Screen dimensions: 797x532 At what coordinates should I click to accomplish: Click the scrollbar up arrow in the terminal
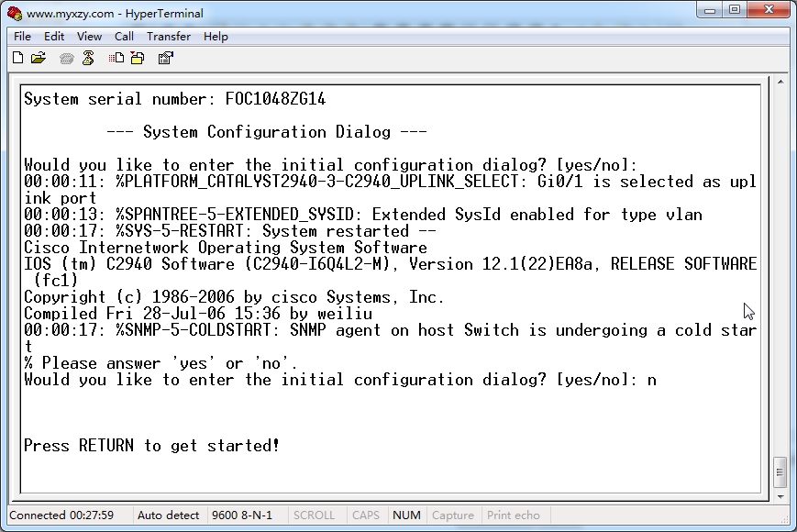pyautogui.click(x=780, y=83)
